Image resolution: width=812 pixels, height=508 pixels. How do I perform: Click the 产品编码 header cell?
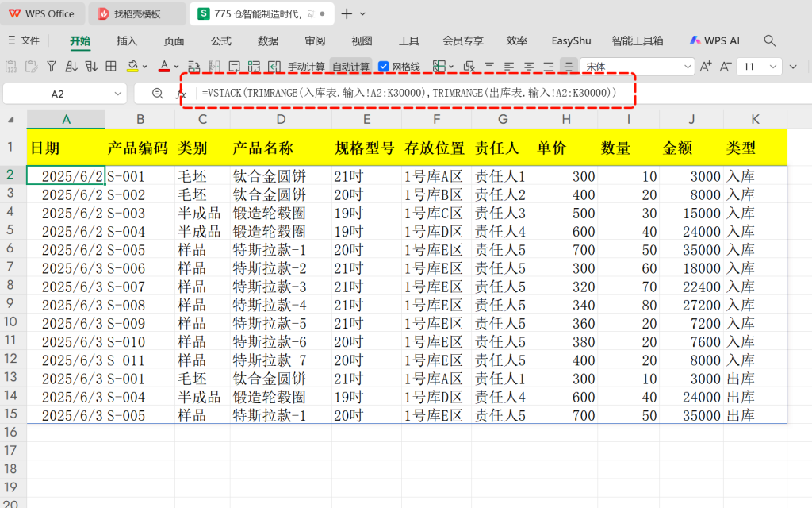[x=140, y=148]
